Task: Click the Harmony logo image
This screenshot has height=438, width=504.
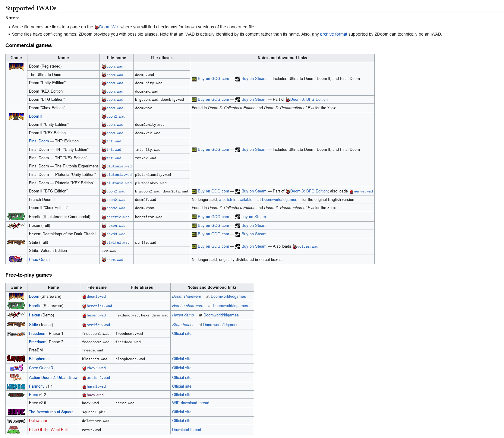Action: (x=16, y=386)
